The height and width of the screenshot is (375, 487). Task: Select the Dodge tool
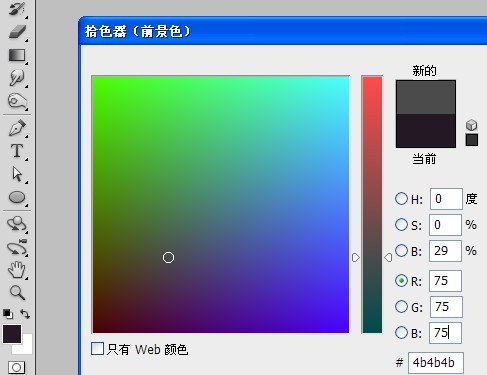point(17,78)
